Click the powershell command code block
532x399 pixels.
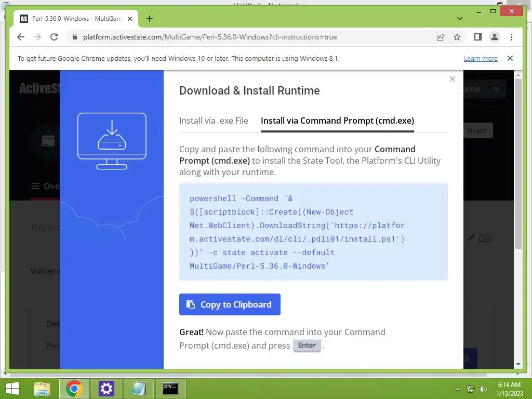313,232
